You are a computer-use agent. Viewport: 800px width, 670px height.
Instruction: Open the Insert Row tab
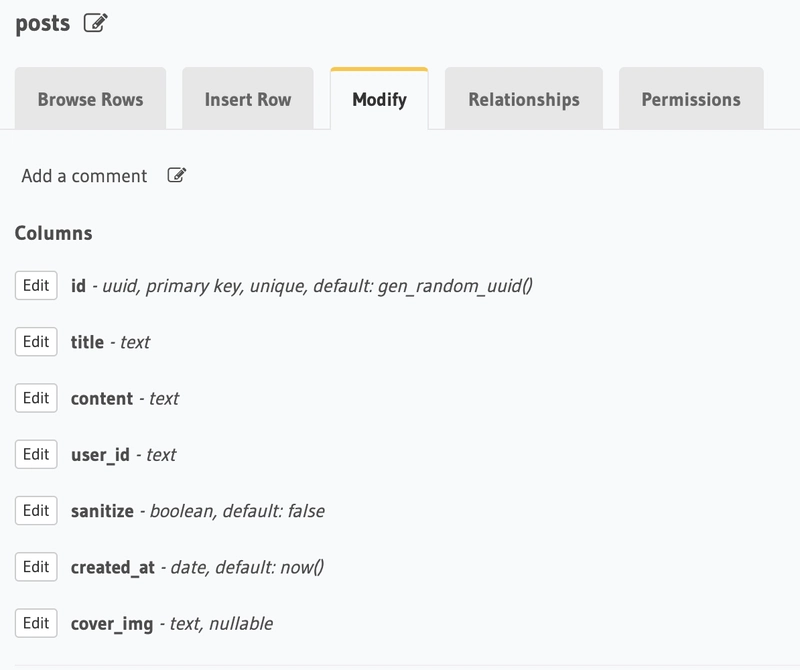point(248,99)
